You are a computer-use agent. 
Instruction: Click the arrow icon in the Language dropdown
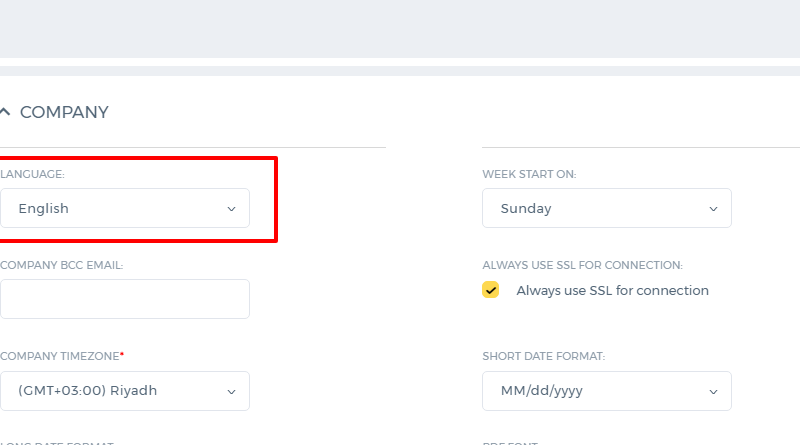[231, 209]
